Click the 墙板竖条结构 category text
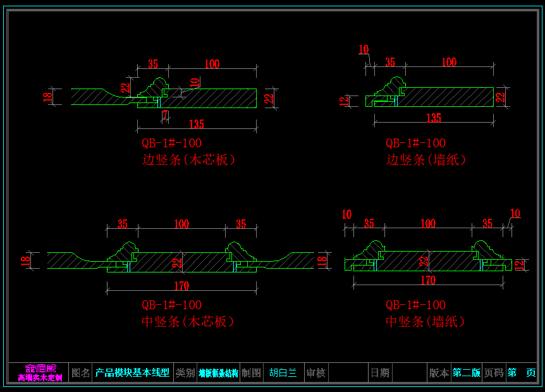545x392 pixels. (x=218, y=373)
